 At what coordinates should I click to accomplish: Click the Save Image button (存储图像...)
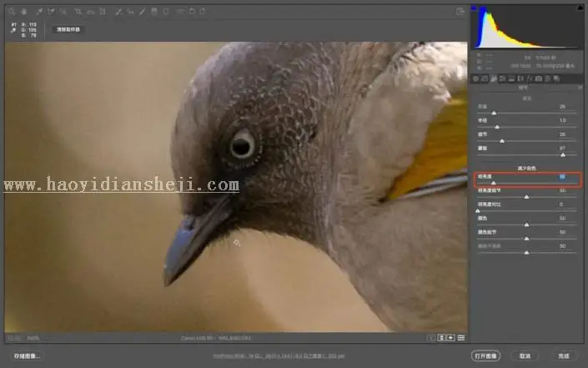pyautogui.click(x=27, y=356)
